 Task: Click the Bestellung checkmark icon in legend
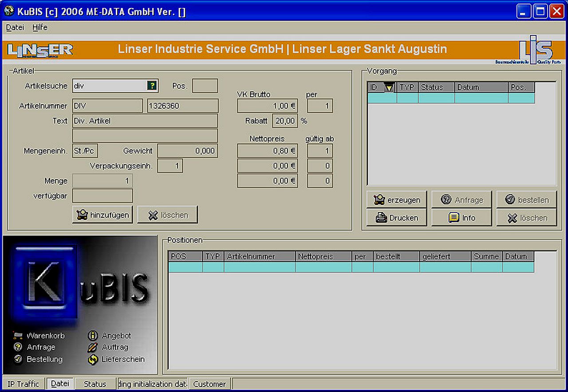[x=18, y=359]
